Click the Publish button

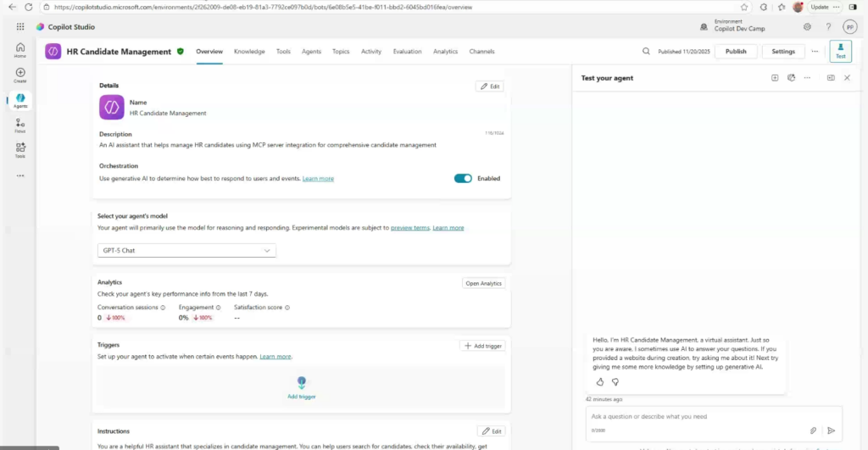point(736,52)
